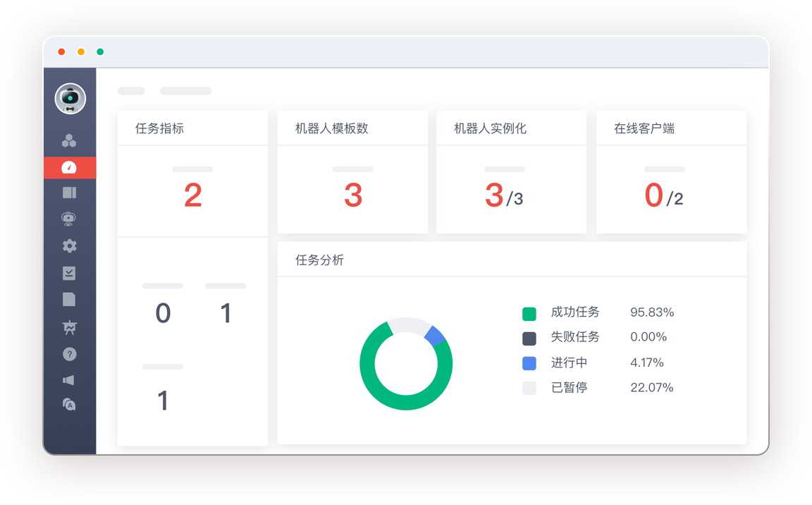The width and height of the screenshot is (812, 505).
Task: Open the language translate icon in the sidebar
Action: (x=69, y=405)
